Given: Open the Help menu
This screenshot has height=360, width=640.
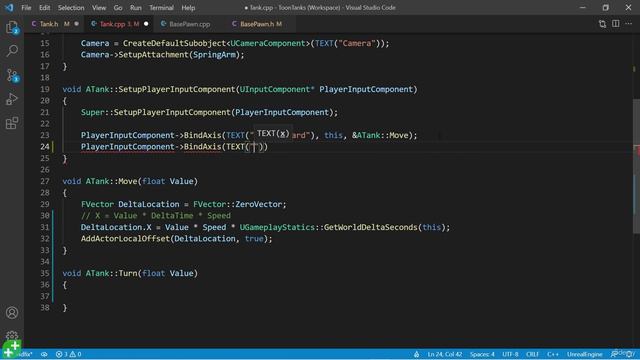Looking at the screenshot, I should point(188,8).
